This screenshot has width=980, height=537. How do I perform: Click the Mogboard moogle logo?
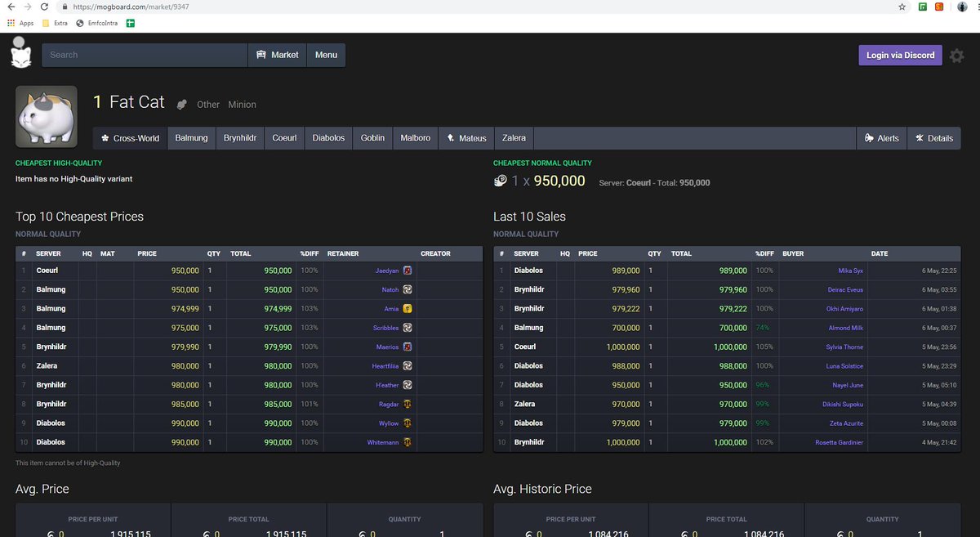pyautogui.click(x=20, y=52)
